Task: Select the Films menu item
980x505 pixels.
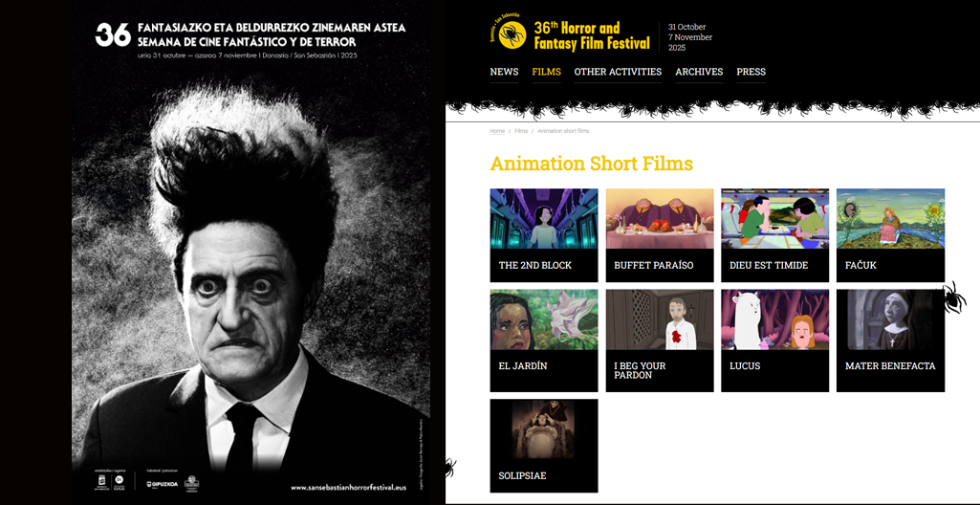Action: click(x=546, y=72)
